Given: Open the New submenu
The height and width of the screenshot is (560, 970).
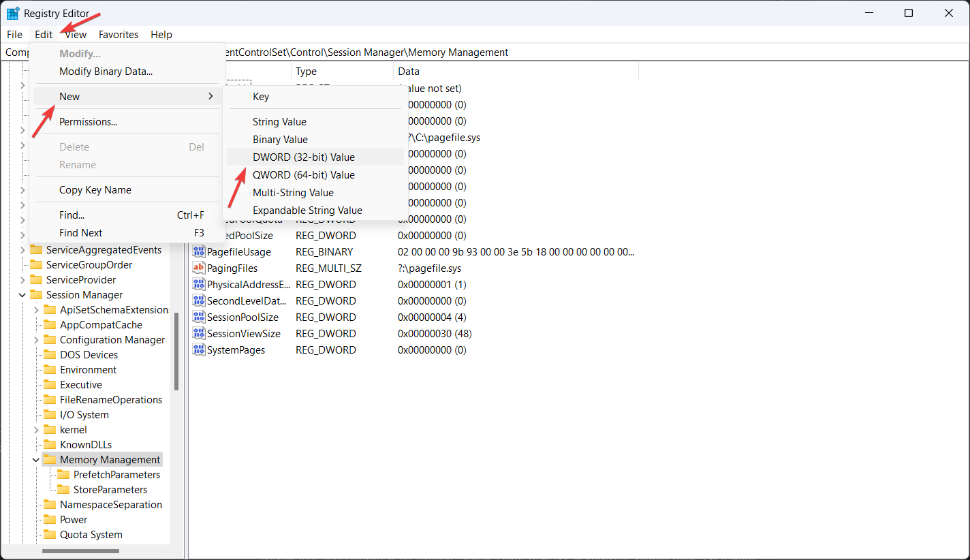Looking at the screenshot, I should coord(127,97).
